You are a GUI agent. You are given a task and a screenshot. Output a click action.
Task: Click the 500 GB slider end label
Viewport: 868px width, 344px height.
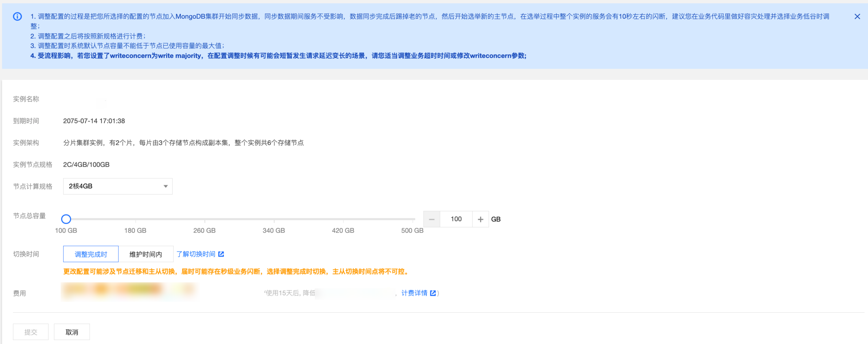click(x=412, y=231)
